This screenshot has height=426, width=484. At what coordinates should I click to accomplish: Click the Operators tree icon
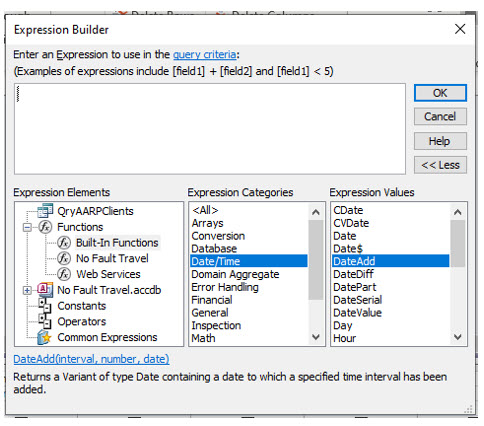pos(45,321)
